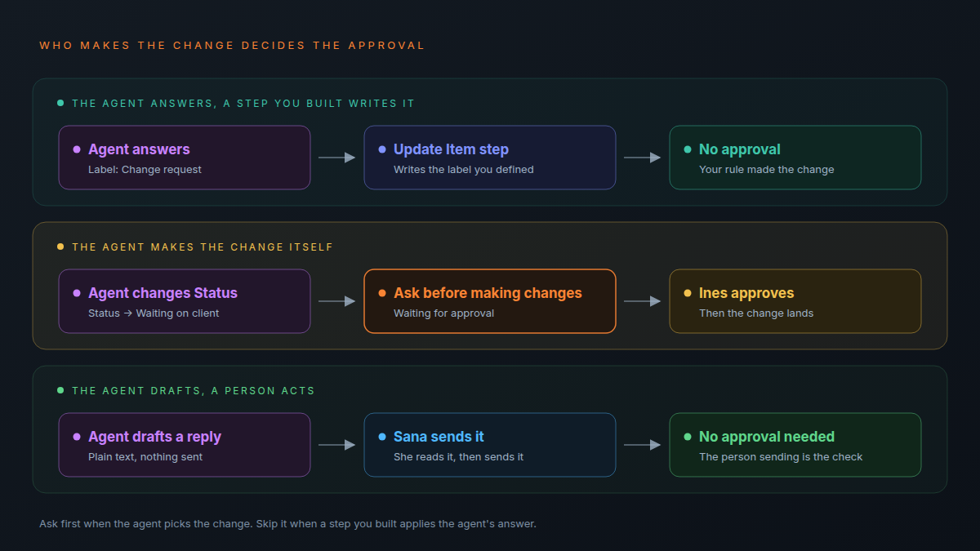The width and height of the screenshot is (980, 551).
Task: Click the "Ask before making changes" title
Action: point(488,293)
